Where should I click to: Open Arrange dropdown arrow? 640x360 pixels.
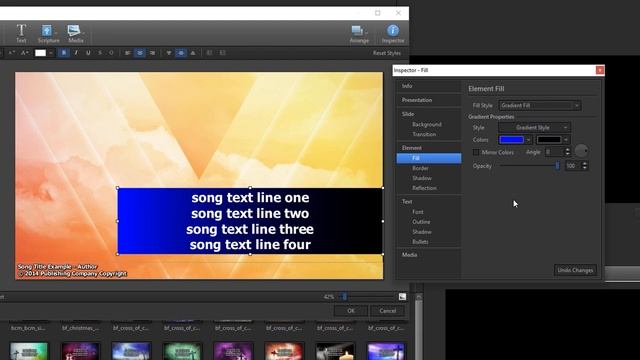tap(367, 32)
